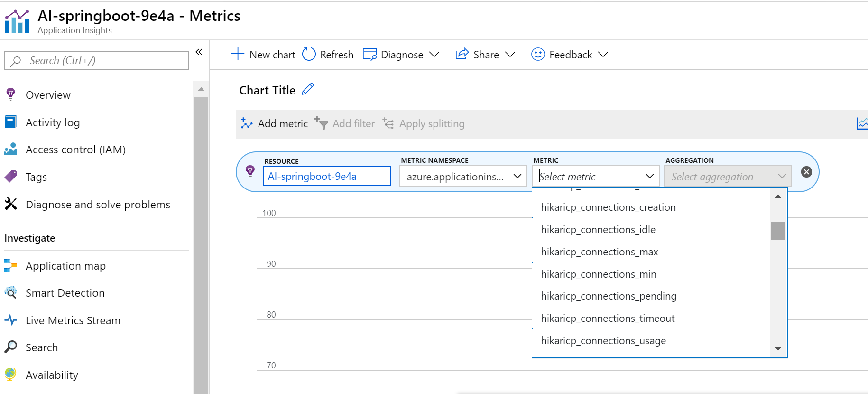The height and width of the screenshot is (394, 868).
Task: Click the Apply splitting icon
Action: point(388,123)
